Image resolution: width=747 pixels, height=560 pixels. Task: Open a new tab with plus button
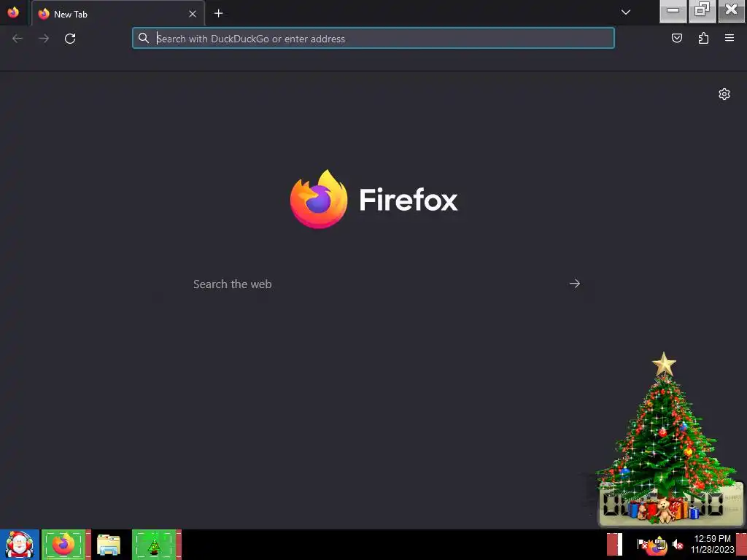pos(219,13)
